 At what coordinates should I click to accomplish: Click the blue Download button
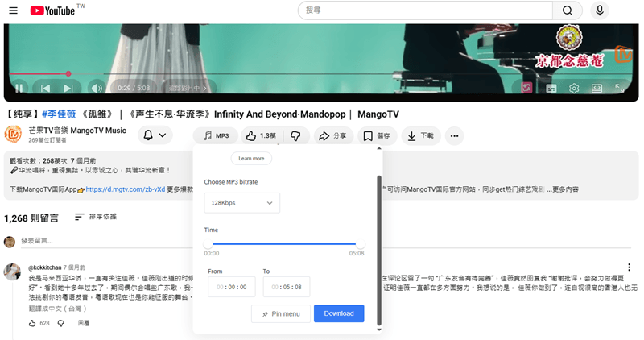[339, 313]
